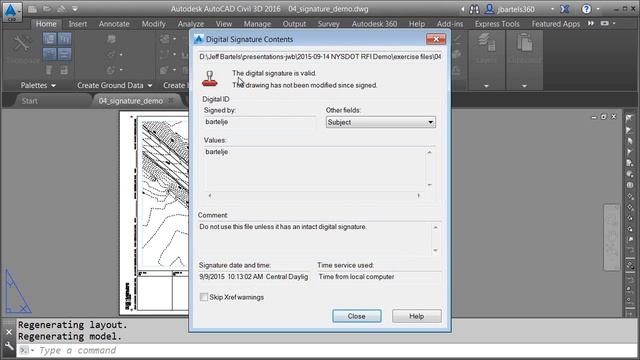Click the binoculars search icon
This screenshot has height=360, width=640.
474,9
